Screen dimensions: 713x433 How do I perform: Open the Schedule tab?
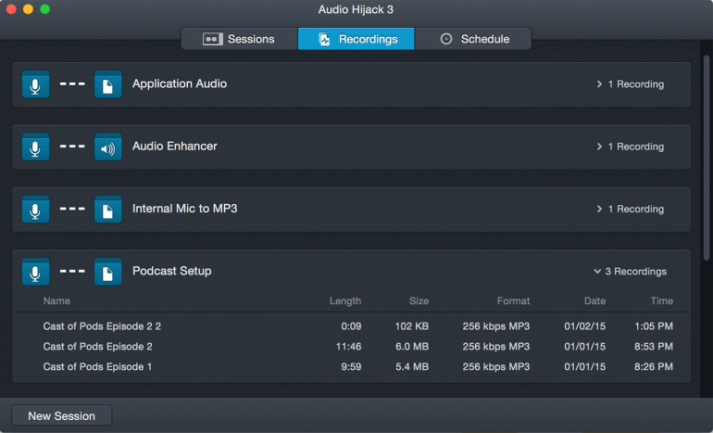[x=473, y=39]
